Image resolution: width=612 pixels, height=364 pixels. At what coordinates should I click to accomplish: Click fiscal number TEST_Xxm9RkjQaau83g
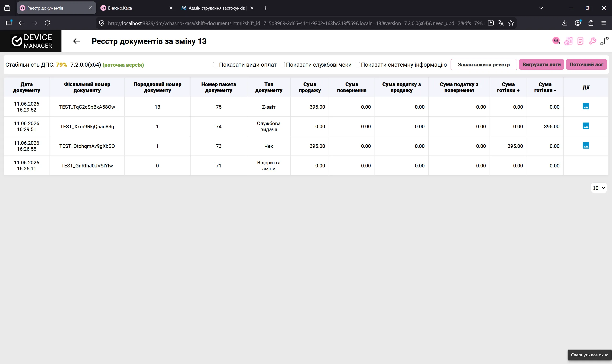pyautogui.click(x=87, y=127)
